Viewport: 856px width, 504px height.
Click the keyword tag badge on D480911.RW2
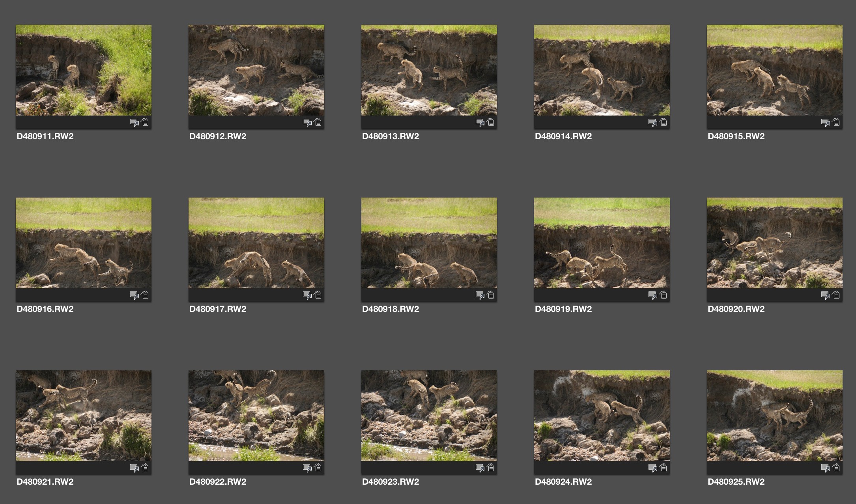[x=145, y=122]
